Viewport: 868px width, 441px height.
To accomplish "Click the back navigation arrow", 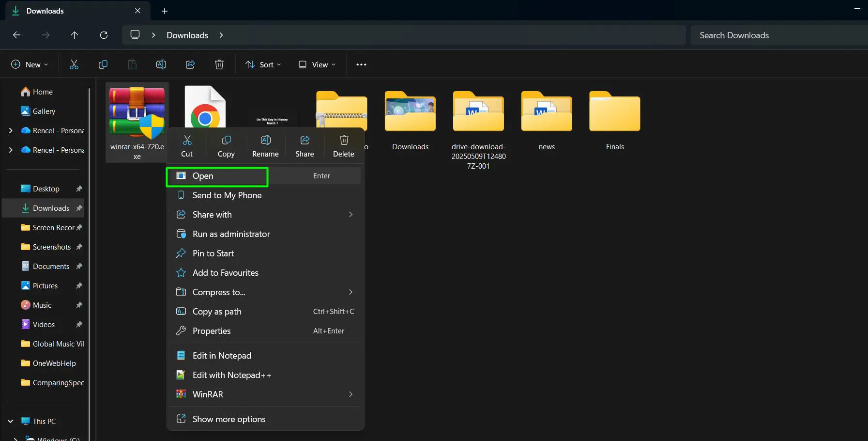I will (x=16, y=35).
